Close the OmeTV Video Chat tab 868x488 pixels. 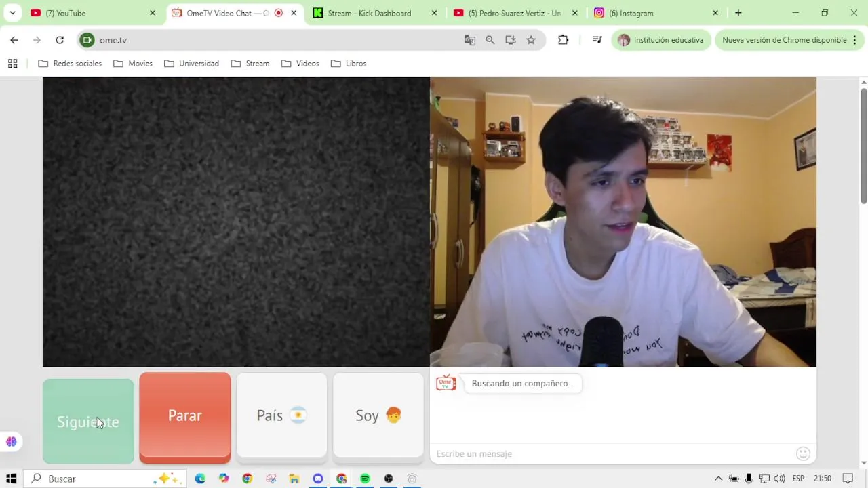tap(294, 13)
